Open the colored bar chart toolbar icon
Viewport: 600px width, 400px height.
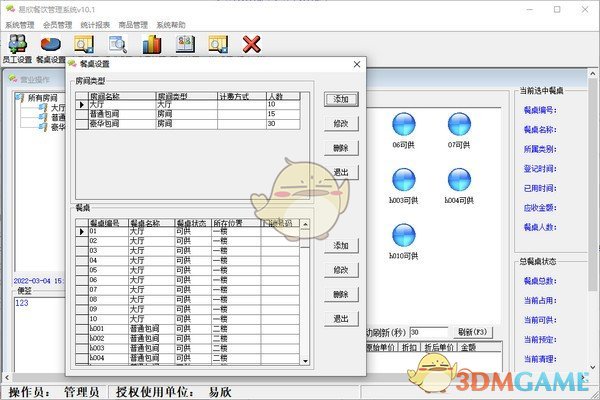tap(152, 44)
